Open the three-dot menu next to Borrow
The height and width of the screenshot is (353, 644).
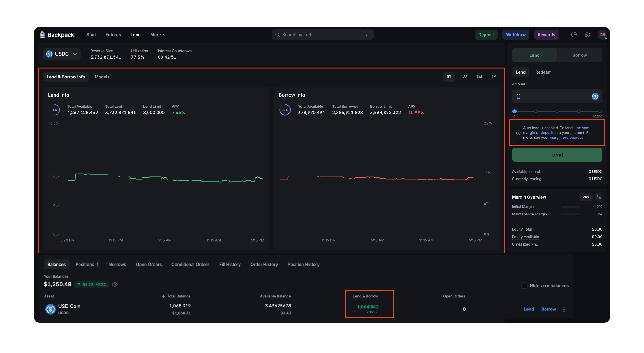coord(564,309)
